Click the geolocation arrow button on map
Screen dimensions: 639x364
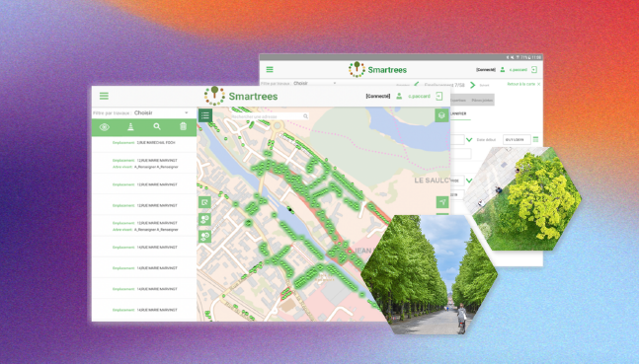tap(442, 202)
